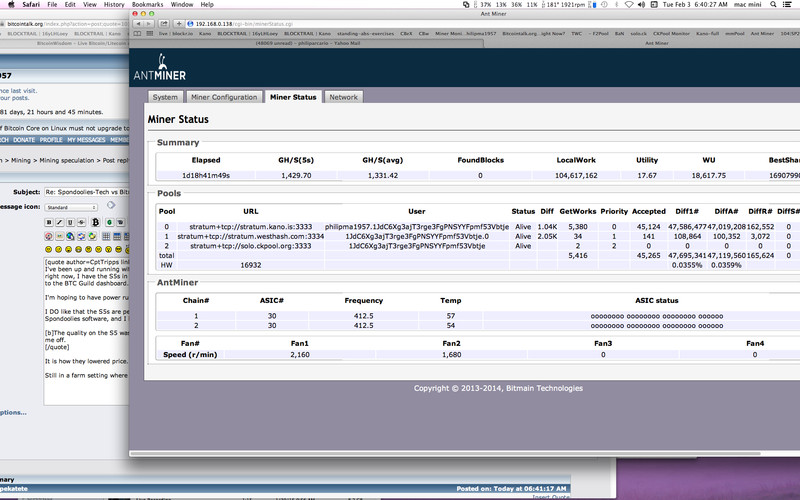Click the Kano bookmark in bookmarks bar
Screen dimensions: 800x500
(x=205, y=34)
